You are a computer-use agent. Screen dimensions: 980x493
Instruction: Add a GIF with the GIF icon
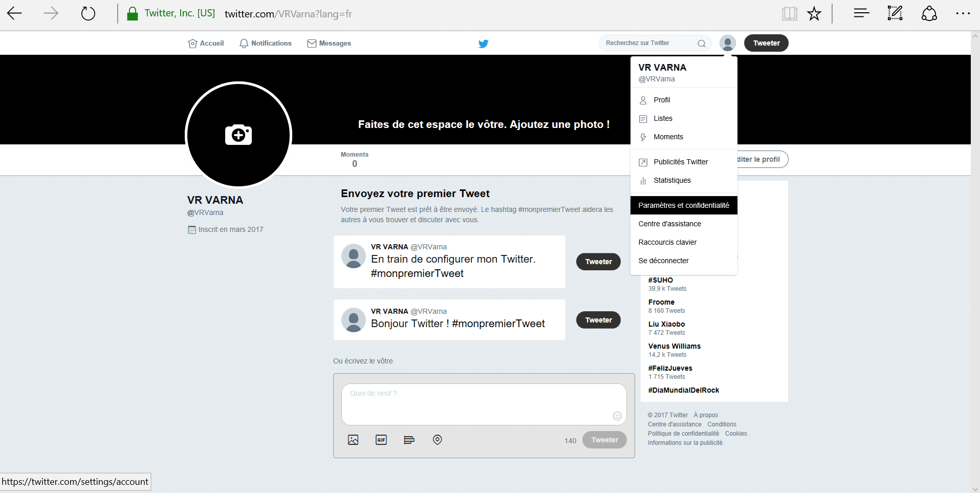point(381,440)
